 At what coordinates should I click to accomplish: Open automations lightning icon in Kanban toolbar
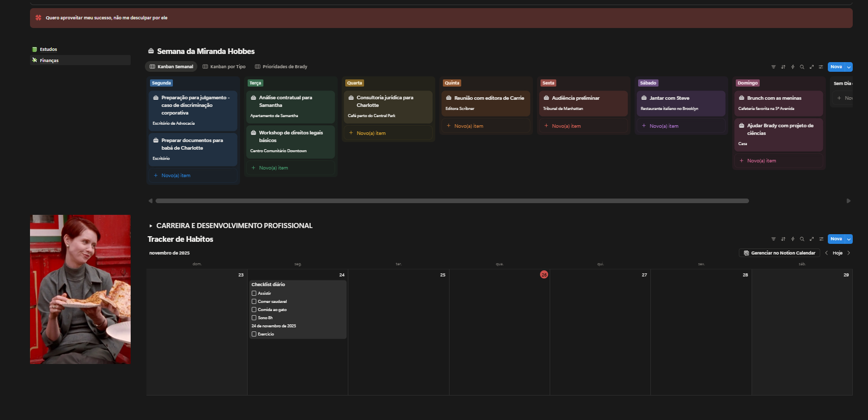[793, 67]
